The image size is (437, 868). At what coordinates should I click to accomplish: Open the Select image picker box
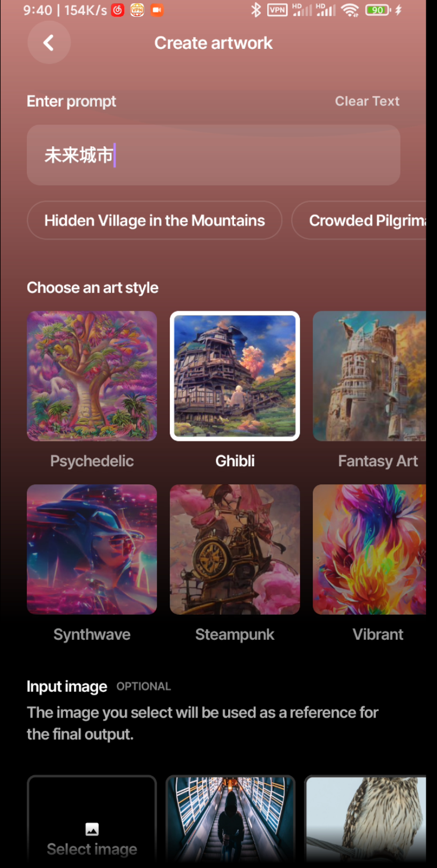92,821
